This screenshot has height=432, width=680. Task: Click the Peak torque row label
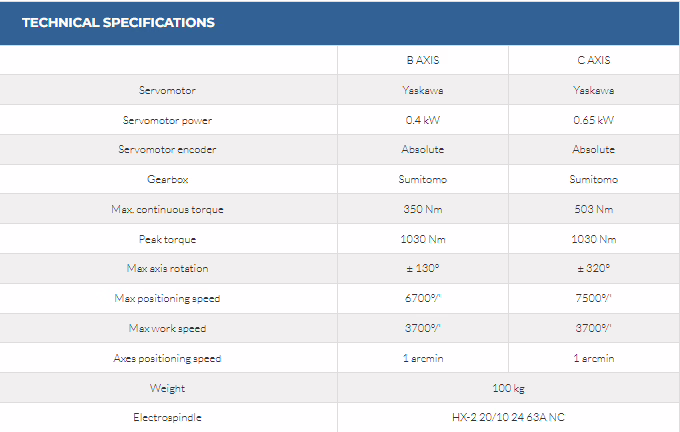(x=167, y=239)
